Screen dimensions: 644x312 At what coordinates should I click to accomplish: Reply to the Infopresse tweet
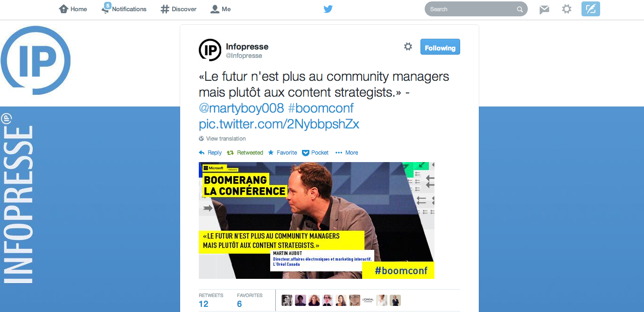tap(210, 153)
